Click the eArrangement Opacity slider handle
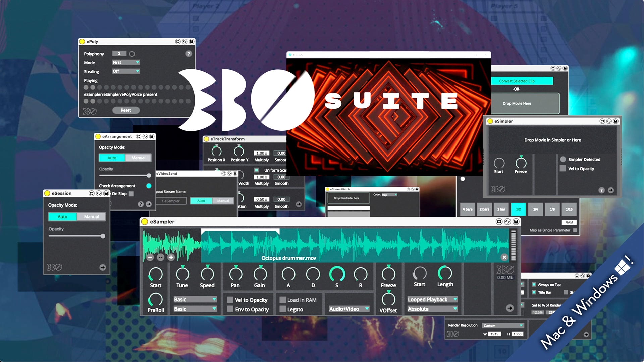The image size is (644, 362). tap(149, 175)
